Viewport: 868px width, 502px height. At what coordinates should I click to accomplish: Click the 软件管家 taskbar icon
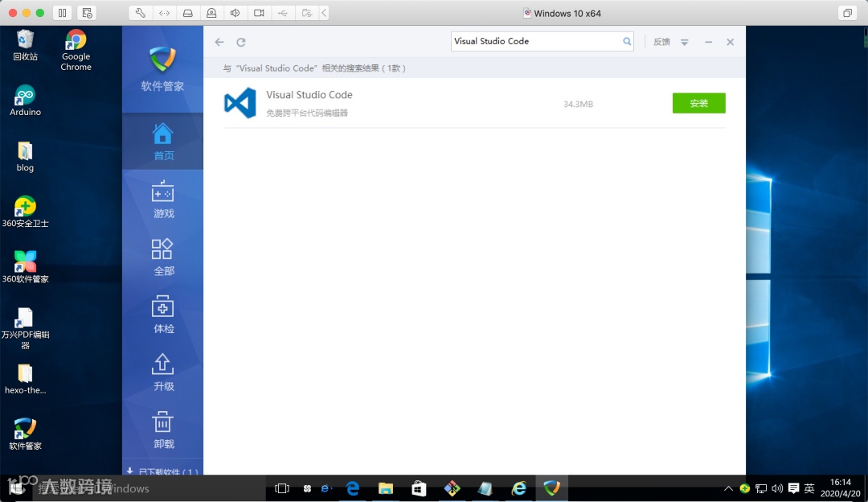[552, 488]
